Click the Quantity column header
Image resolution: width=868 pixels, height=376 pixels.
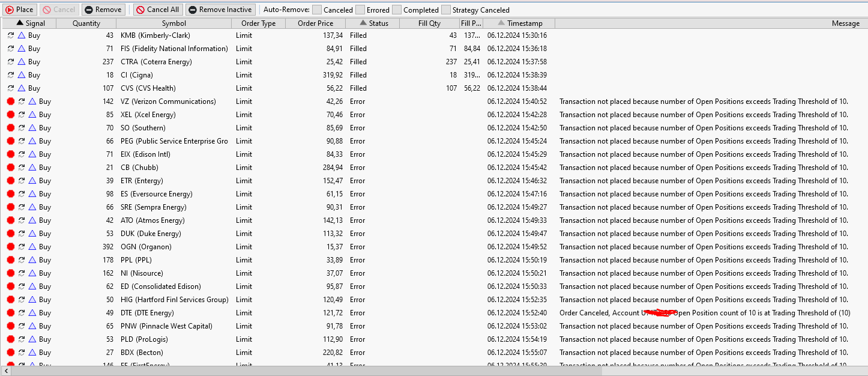(86, 23)
